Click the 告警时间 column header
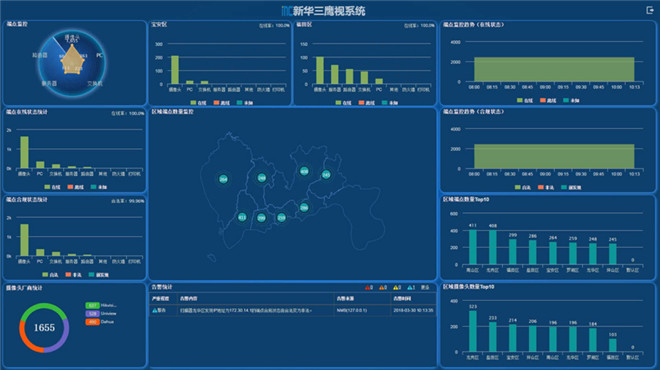The image size is (660, 370). 402,298
